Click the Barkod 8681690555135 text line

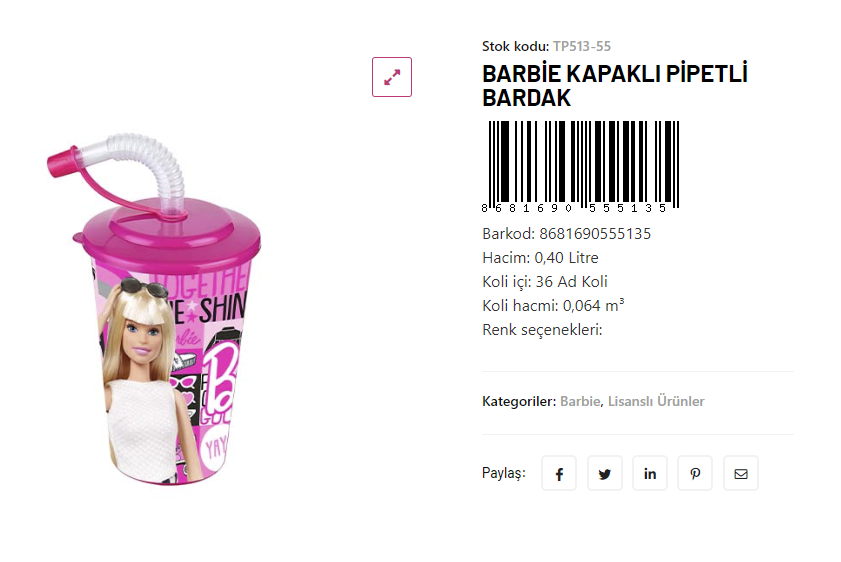point(566,234)
